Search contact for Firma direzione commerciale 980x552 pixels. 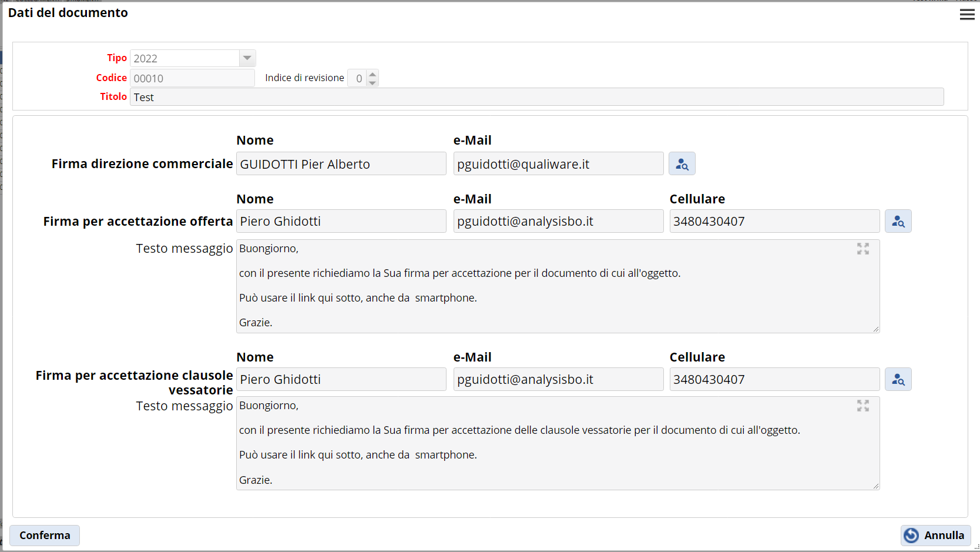click(682, 164)
